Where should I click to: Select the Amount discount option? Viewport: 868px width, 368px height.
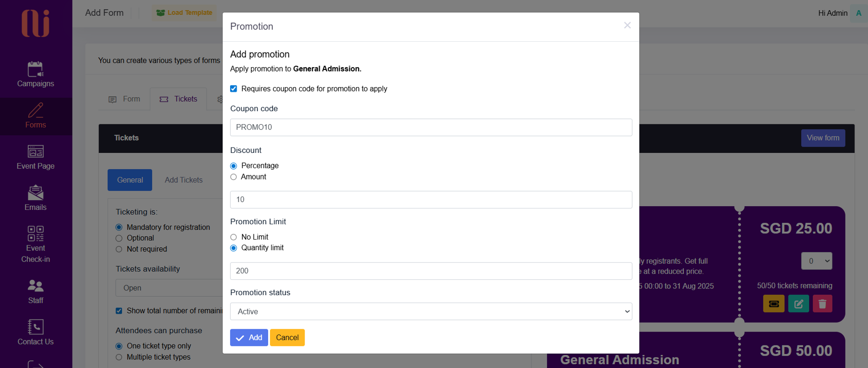(234, 177)
